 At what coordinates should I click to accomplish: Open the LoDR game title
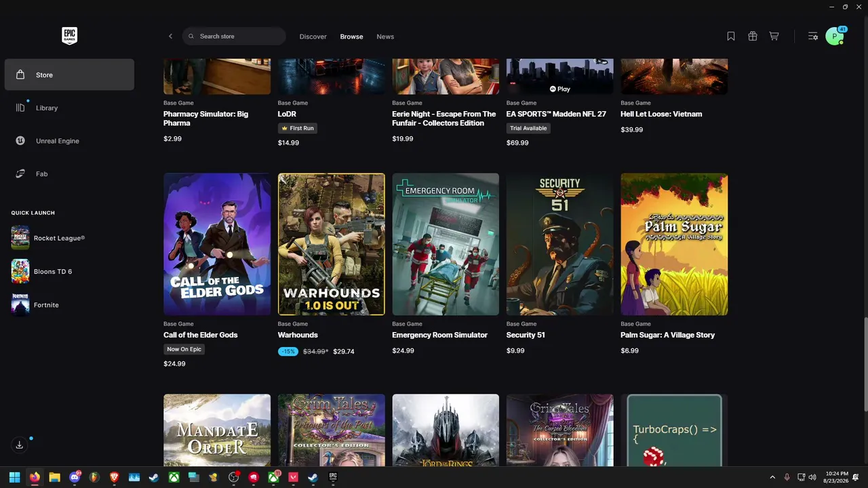[288, 114]
